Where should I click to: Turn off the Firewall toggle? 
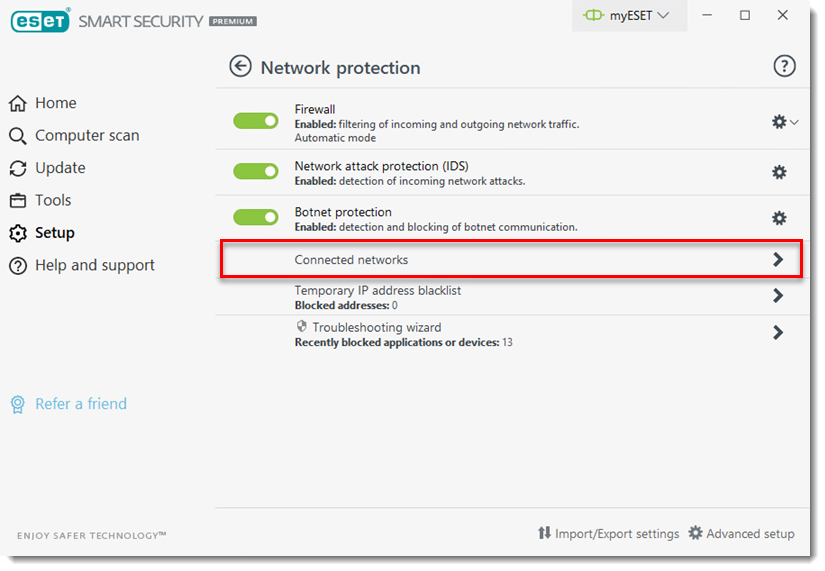(256, 121)
